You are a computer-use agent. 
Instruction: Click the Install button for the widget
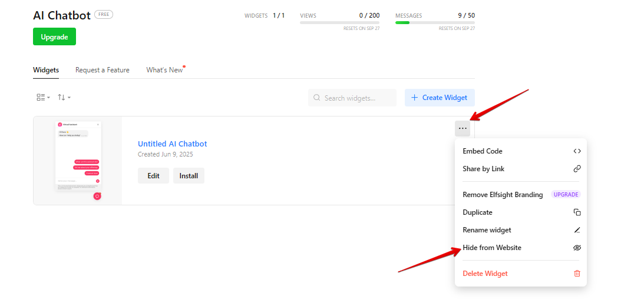(x=189, y=175)
